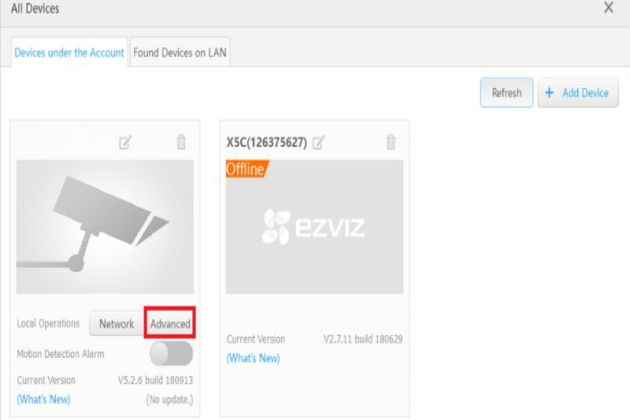This screenshot has width=630, height=420.
Task: Delete the first camera using its trash icon
Action: [x=181, y=142]
